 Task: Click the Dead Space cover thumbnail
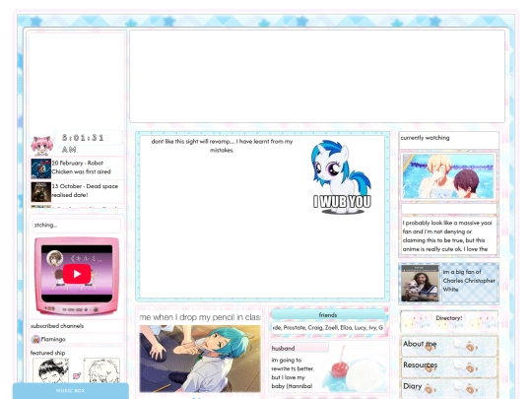(x=40, y=192)
